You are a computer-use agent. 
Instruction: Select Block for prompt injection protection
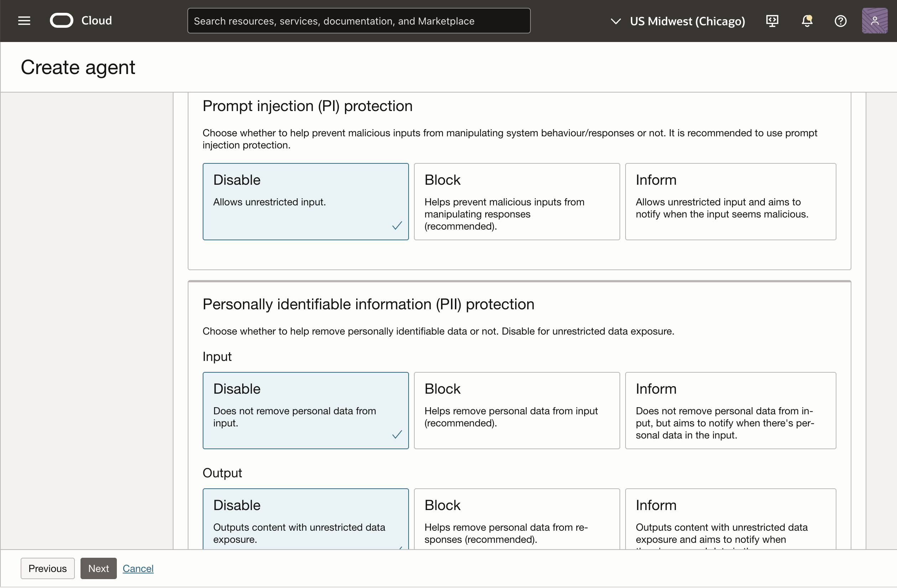click(x=516, y=201)
